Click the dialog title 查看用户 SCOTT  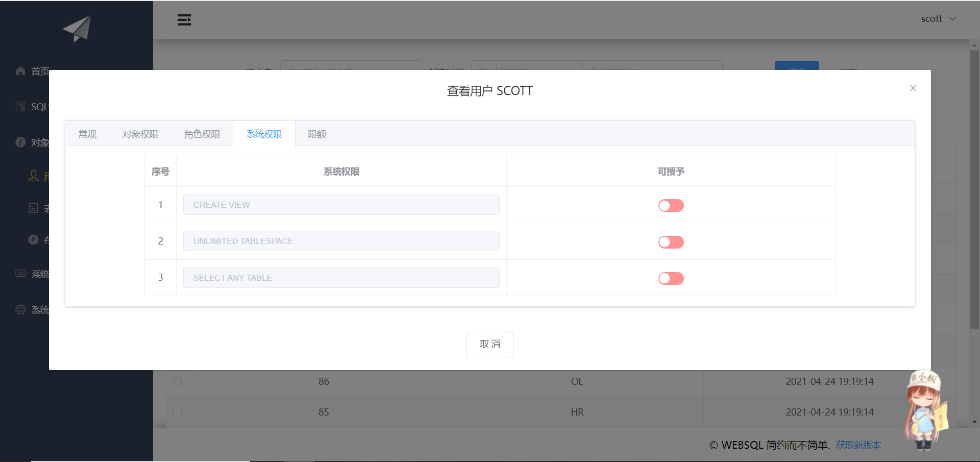(490, 91)
